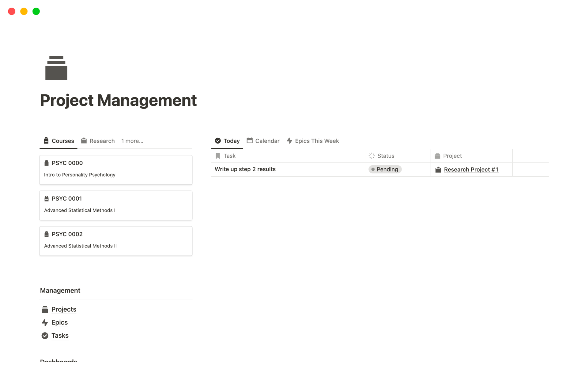Click the lightning bolt icon beside Epics

45,323
